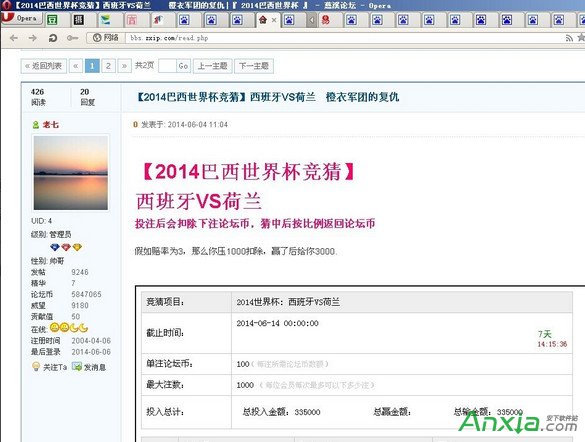
Task: Reload the page with the refresh icon
Action: (x=53, y=38)
